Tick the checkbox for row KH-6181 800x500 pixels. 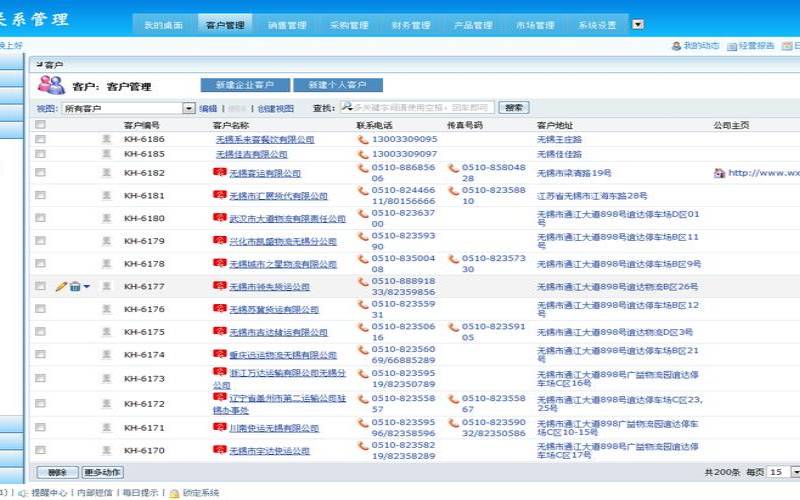[x=40, y=195]
